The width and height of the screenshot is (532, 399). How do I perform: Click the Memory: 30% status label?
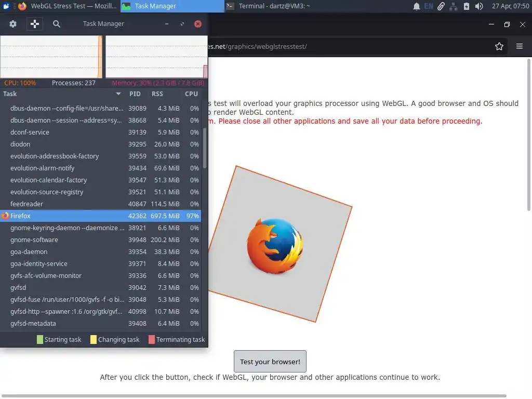tap(158, 83)
